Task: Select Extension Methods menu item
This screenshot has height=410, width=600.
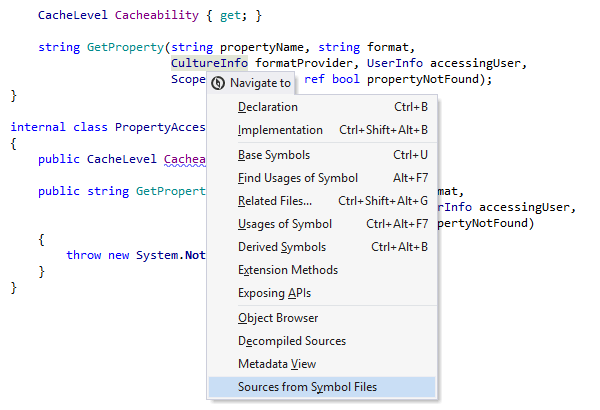Action: point(287,270)
